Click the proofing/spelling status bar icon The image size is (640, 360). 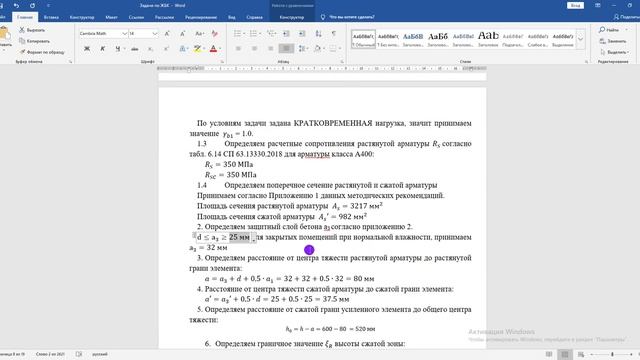pos(79,354)
